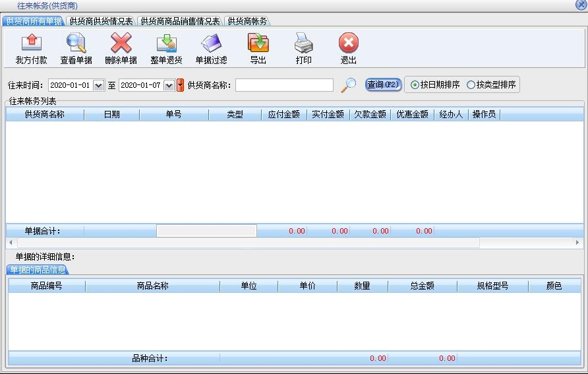
Task: Click orange quick date range arrow
Action: [x=180, y=85]
